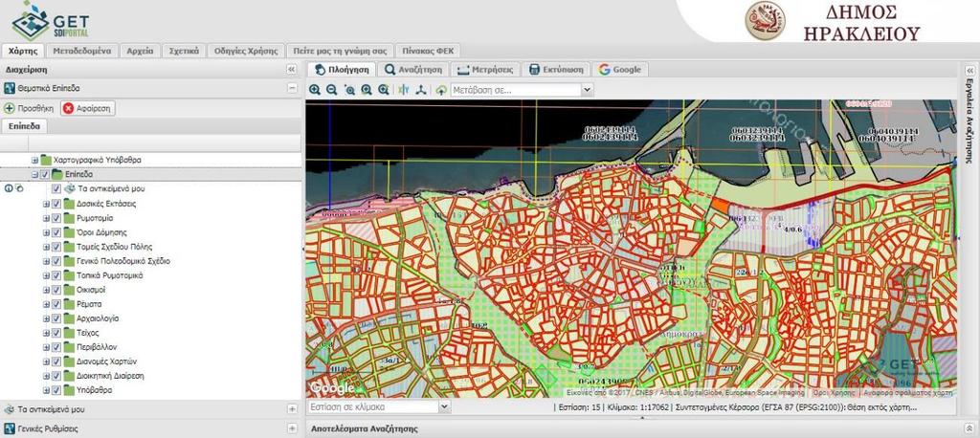Click the Πείτε μας τη γνώμη σας tab

click(340, 52)
